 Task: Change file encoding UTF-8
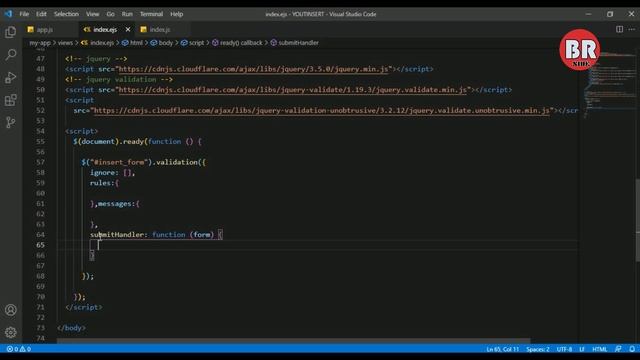pyautogui.click(x=564, y=349)
